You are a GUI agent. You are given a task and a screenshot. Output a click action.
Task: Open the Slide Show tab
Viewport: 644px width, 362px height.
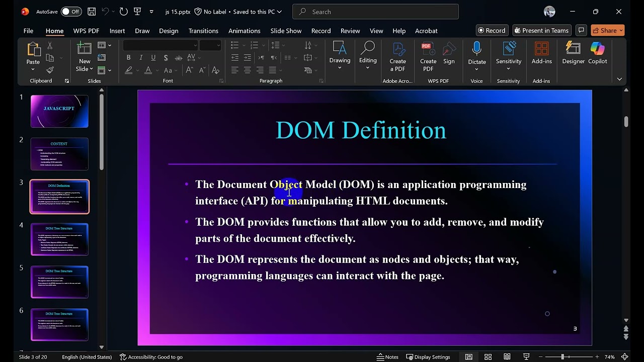point(286,31)
